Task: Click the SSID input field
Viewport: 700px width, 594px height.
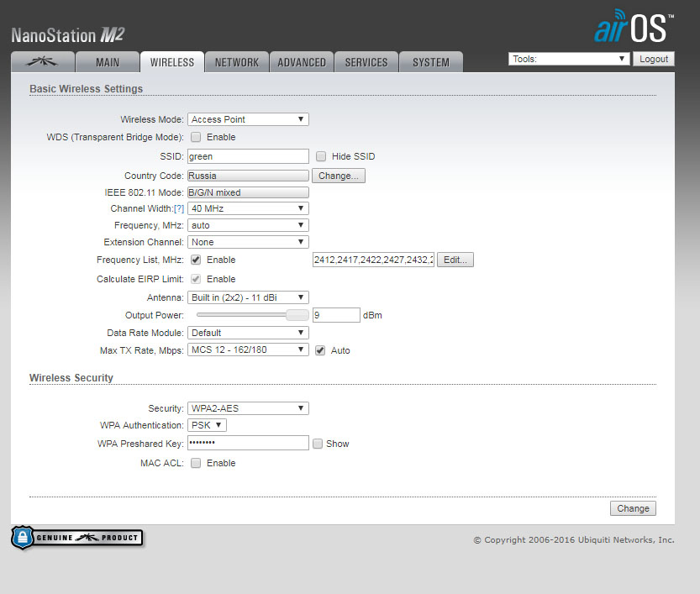Action: point(248,156)
